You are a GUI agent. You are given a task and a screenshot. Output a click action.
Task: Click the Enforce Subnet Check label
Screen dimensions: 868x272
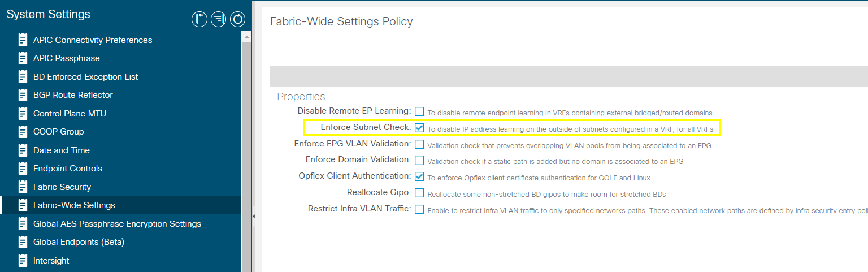[366, 127]
